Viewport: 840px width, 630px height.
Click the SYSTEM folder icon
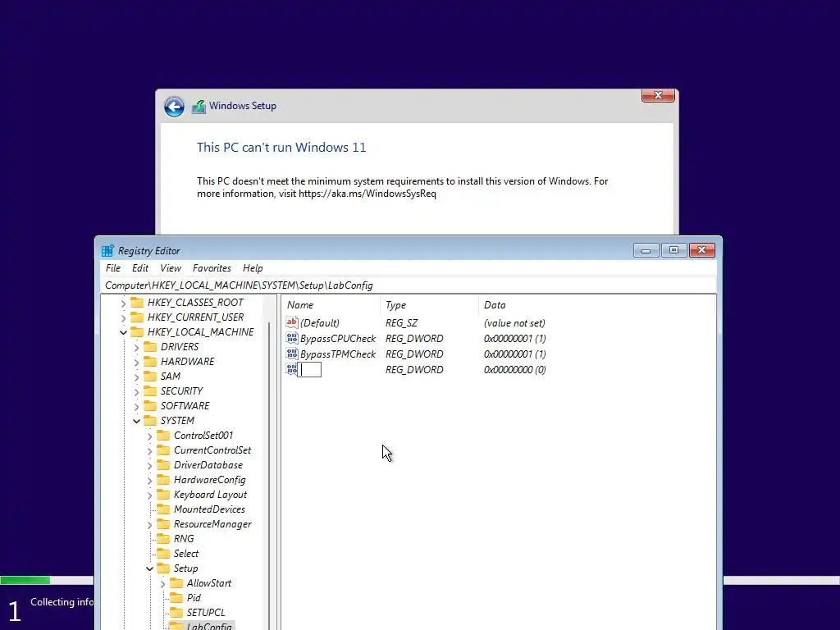click(150, 421)
